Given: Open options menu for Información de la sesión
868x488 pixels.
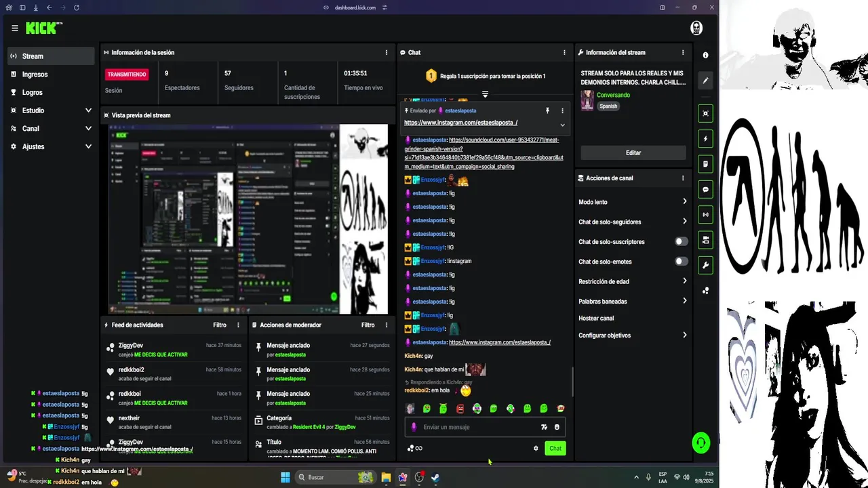Looking at the screenshot, I should (387, 52).
